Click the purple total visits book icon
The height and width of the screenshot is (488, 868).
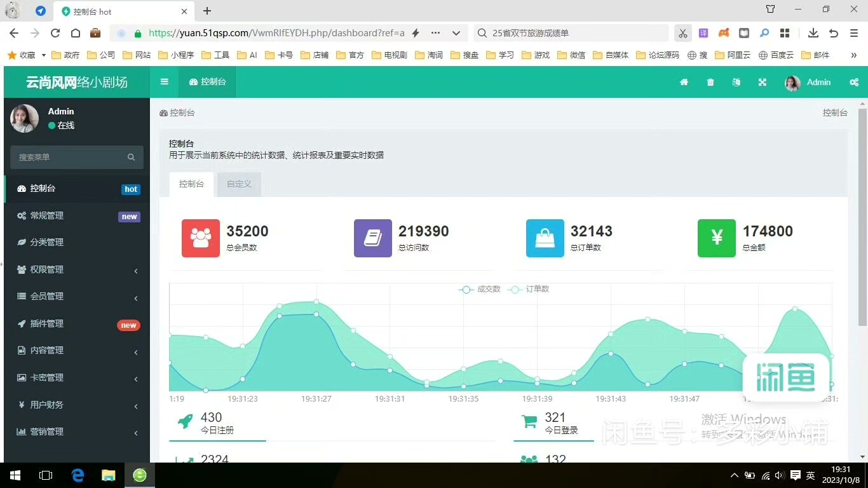(372, 238)
